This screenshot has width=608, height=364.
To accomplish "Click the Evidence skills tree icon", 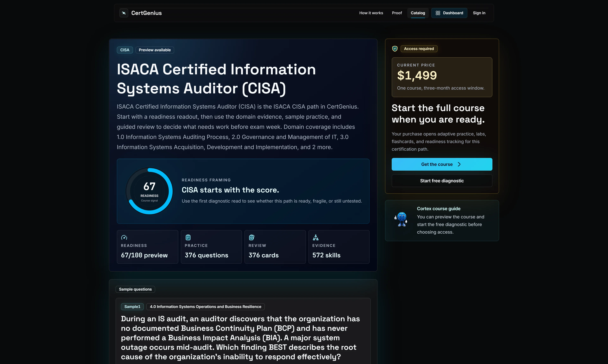I will pos(316,237).
